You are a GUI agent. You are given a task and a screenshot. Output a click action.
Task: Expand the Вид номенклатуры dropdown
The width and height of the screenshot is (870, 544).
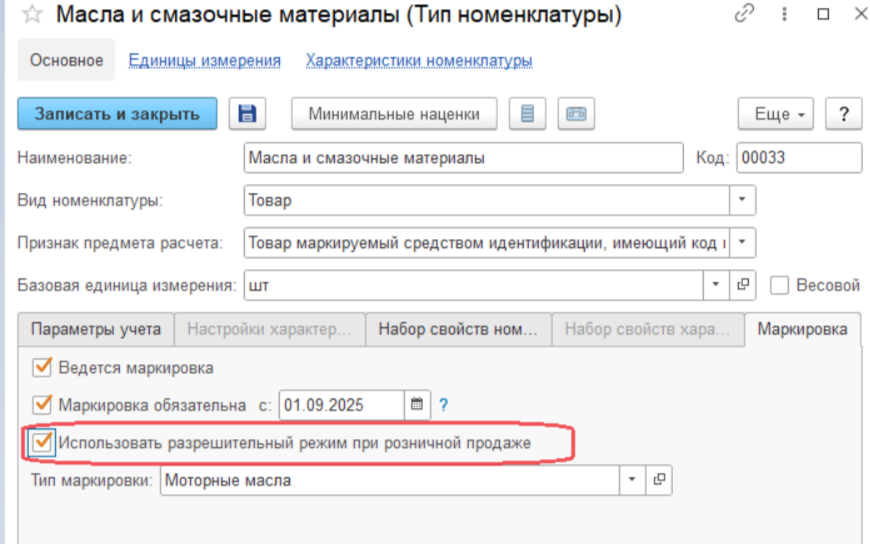coord(742,200)
